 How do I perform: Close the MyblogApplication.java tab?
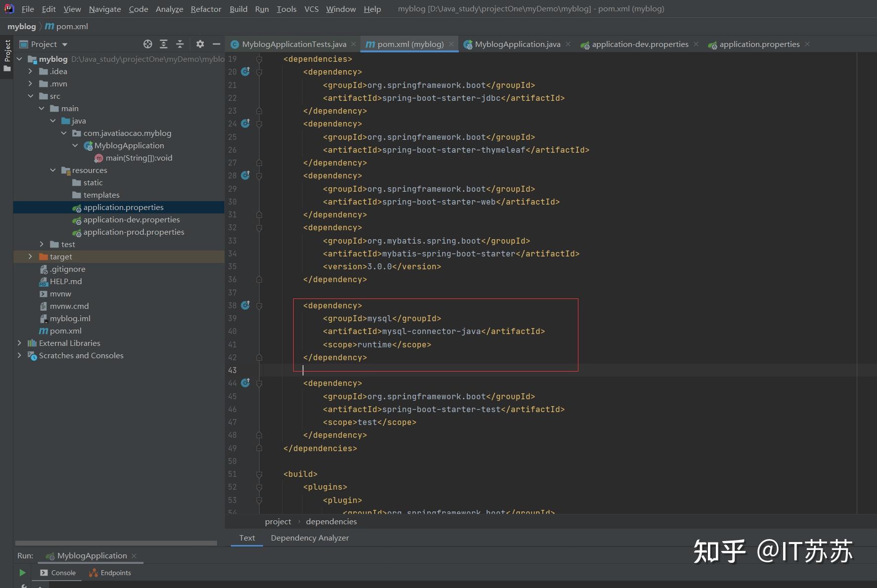pos(568,44)
